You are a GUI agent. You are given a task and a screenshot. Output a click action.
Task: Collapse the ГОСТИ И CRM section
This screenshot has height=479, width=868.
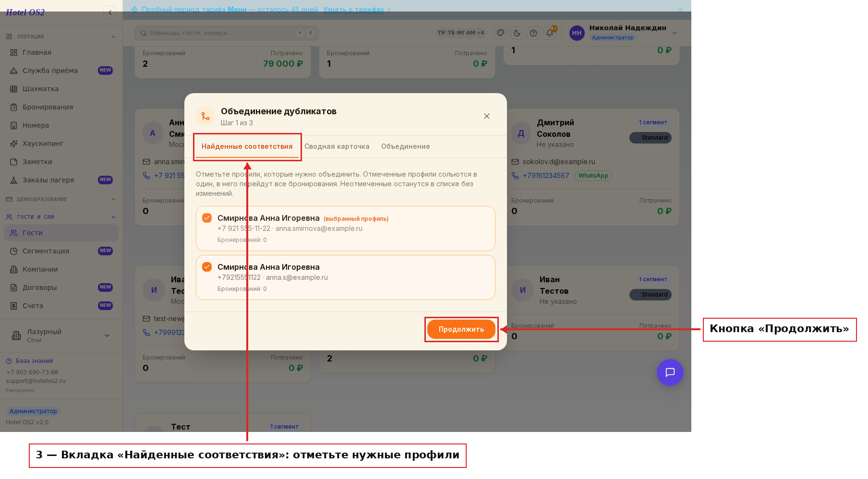(x=61, y=217)
